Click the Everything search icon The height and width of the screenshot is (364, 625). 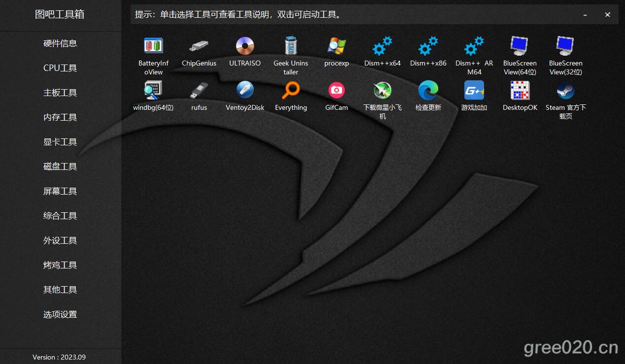click(291, 91)
